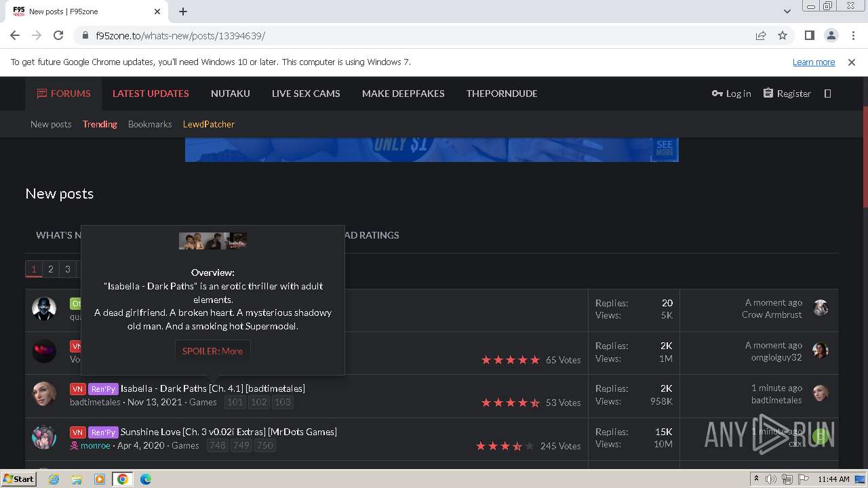The width and height of the screenshot is (868, 488).
Task: Open Crow Armbrust last poster link
Action: [x=772, y=314]
